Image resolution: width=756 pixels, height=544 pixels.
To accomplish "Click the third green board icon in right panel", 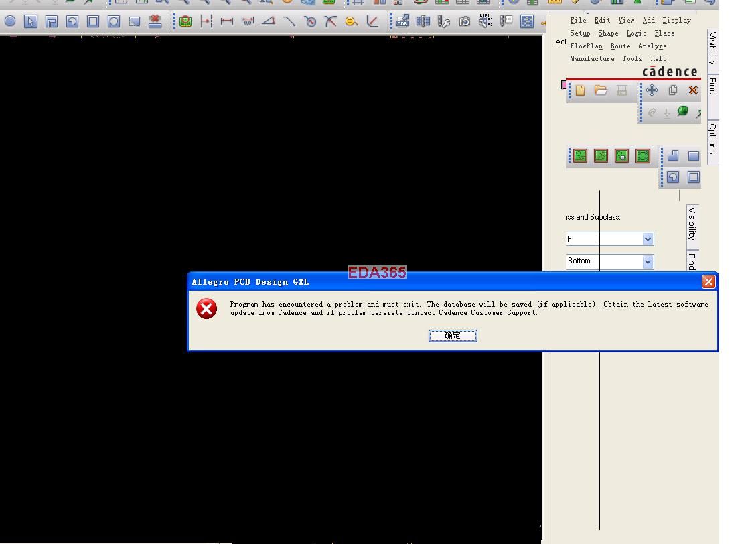I will tap(622, 156).
